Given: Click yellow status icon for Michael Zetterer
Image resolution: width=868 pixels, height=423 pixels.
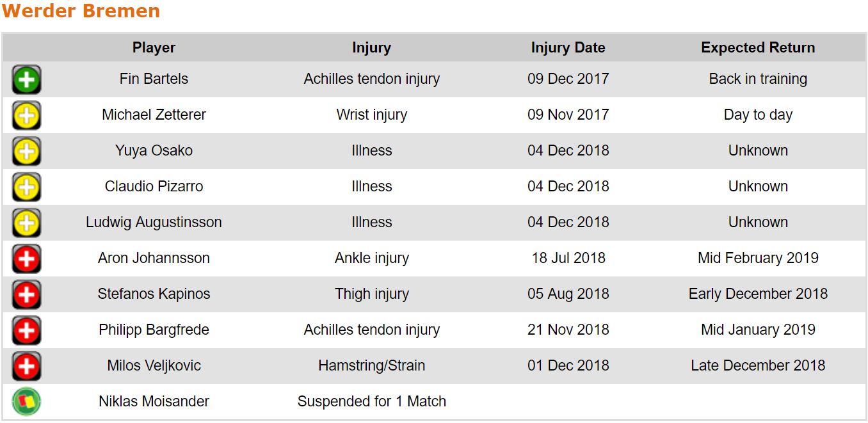Looking at the screenshot, I should pos(26,116).
